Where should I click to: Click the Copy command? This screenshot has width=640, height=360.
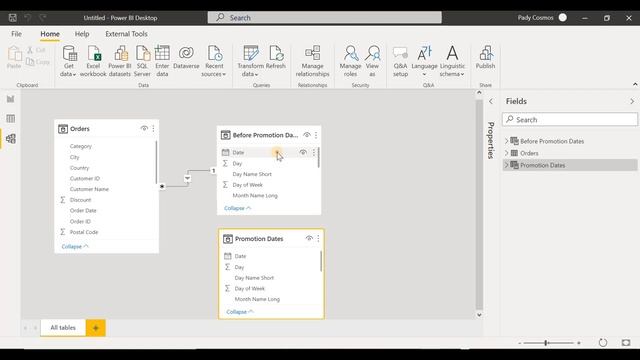pyautogui.click(x=38, y=62)
